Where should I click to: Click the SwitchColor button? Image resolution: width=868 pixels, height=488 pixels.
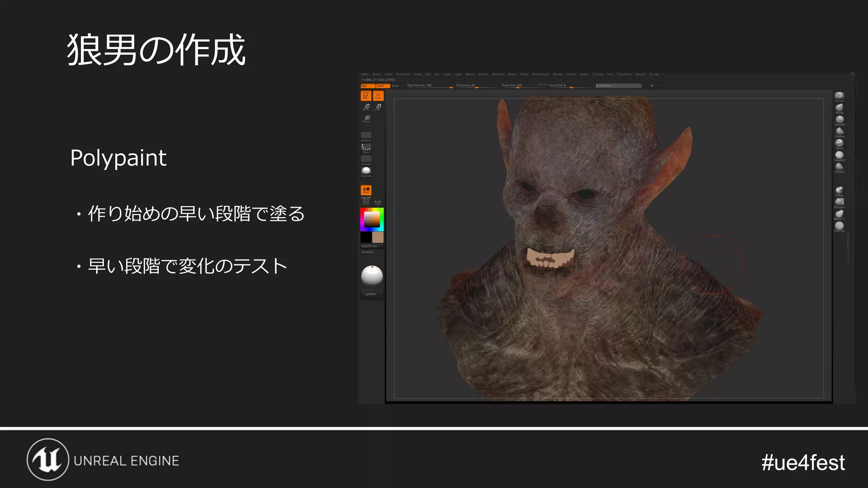(372, 246)
